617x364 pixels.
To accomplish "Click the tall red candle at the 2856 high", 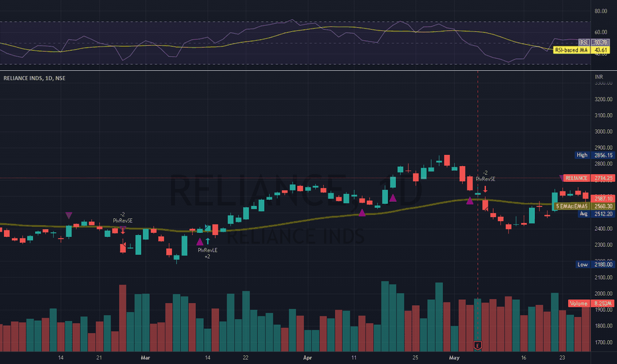I will coord(447,161).
